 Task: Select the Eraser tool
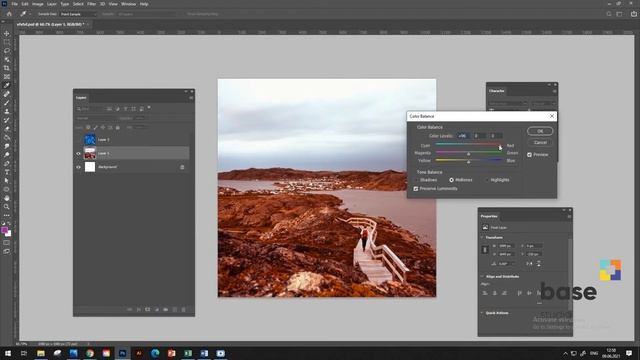pos(7,129)
